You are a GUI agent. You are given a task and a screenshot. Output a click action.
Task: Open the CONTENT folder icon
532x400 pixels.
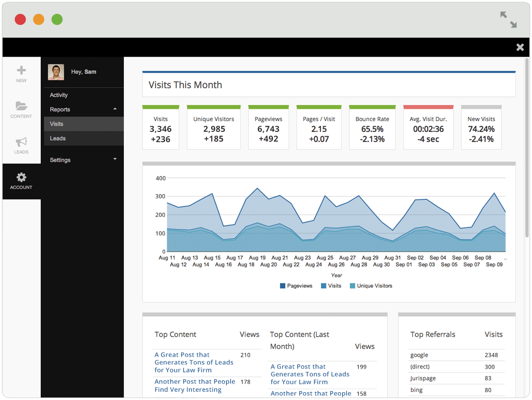pos(21,106)
